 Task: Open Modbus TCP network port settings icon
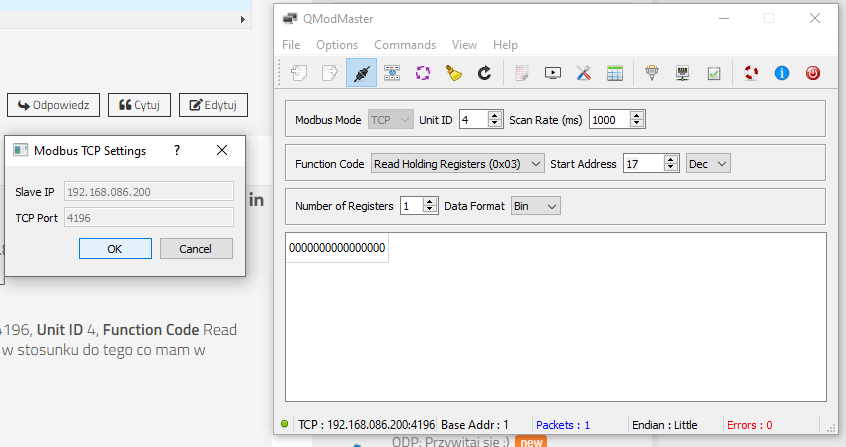[x=683, y=73]
